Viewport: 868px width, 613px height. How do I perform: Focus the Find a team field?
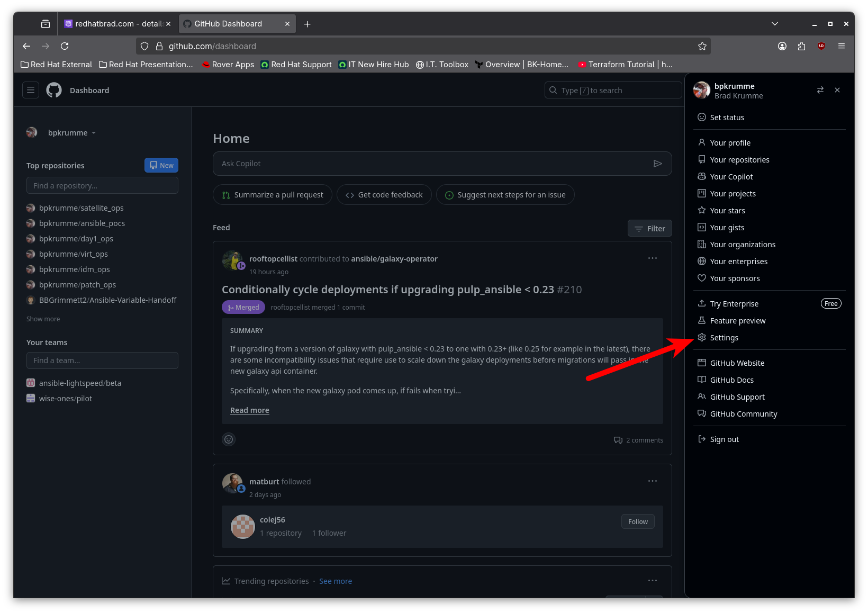coord(102,360)
